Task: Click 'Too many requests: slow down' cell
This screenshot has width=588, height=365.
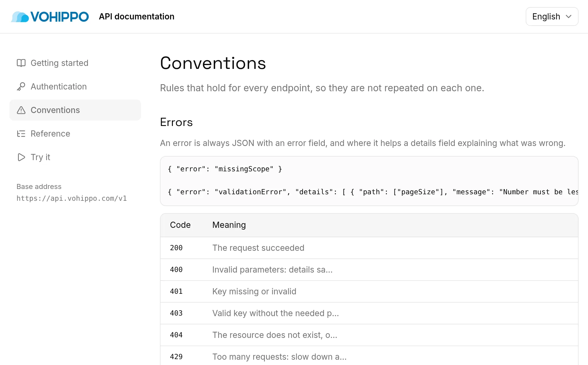Action: click(x=280, y=357)
